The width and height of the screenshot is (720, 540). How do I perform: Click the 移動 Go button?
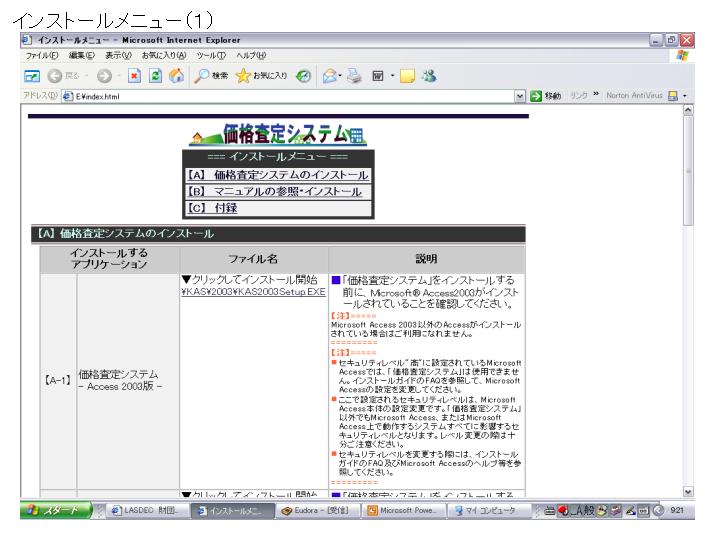(546, 96)
